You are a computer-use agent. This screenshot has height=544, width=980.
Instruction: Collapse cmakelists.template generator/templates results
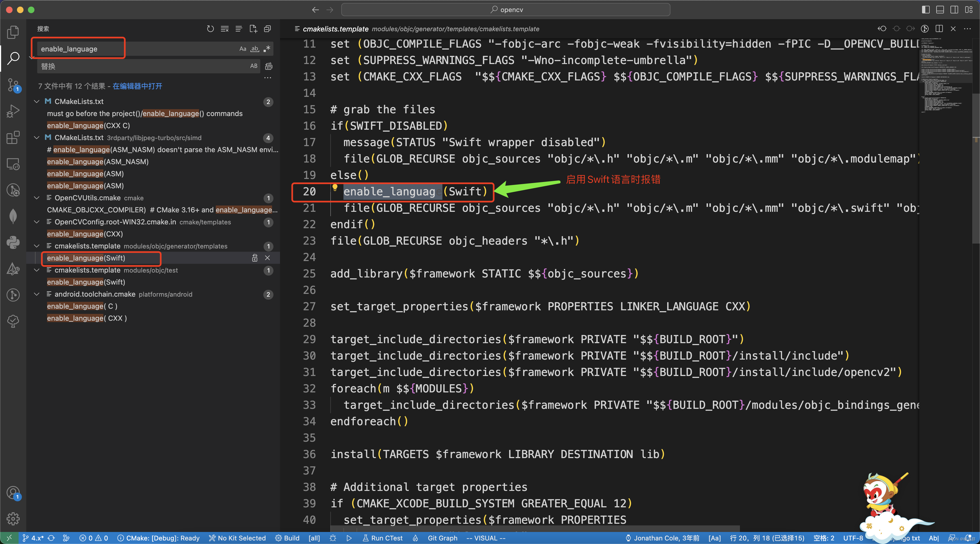coord(37,246)
